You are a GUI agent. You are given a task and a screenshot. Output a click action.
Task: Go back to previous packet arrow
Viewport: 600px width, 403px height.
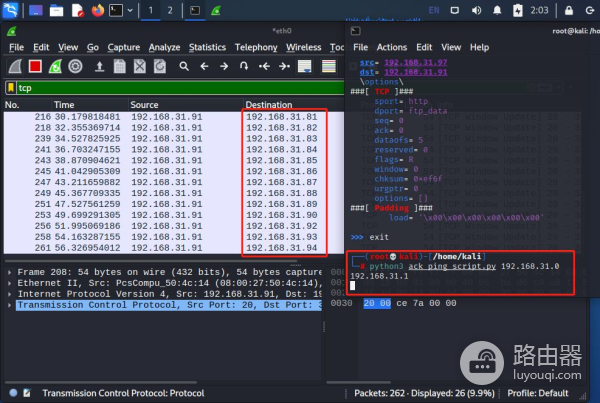pos(204,67)
